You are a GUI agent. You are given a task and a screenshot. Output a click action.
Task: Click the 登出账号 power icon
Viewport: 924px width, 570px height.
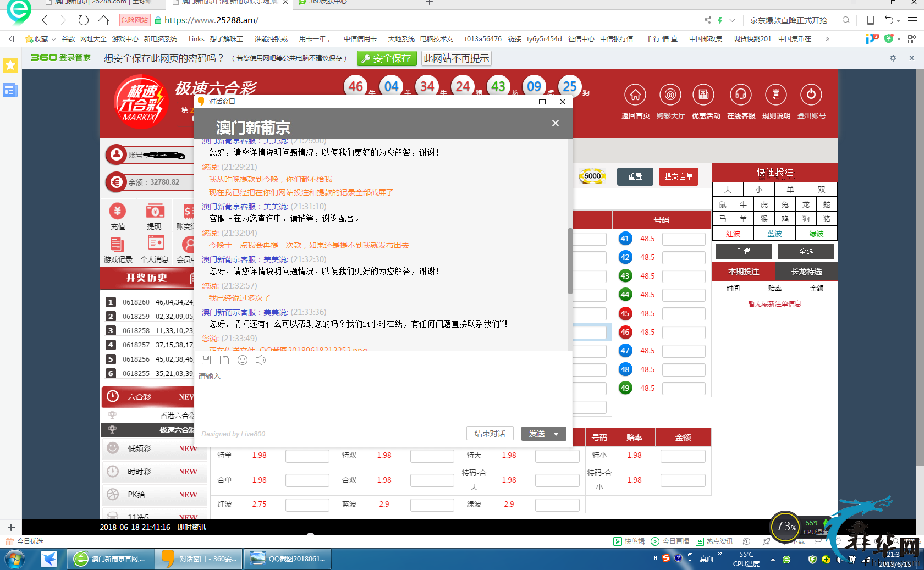pyautogui.click(x=811, y=95)
